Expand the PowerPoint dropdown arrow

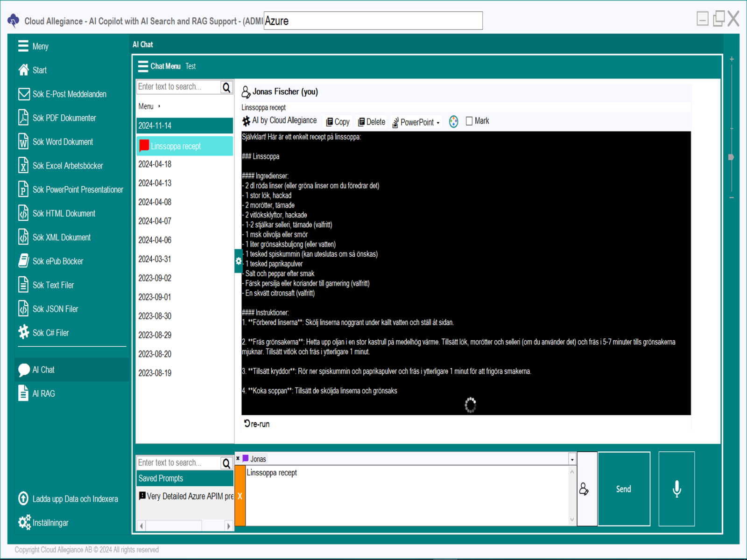pos(438,123)
